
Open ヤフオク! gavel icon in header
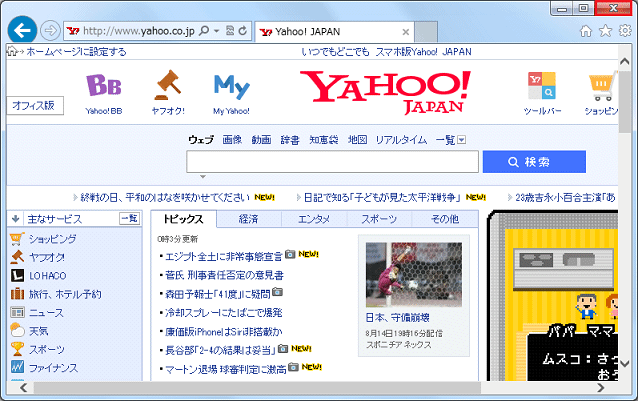click(168, 93)
